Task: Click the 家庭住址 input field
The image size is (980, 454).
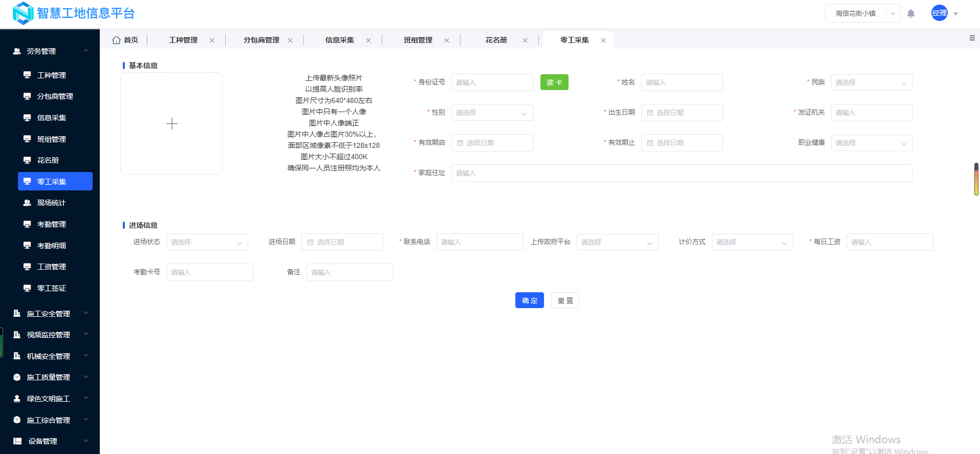Action: click(x=682, y=173)
